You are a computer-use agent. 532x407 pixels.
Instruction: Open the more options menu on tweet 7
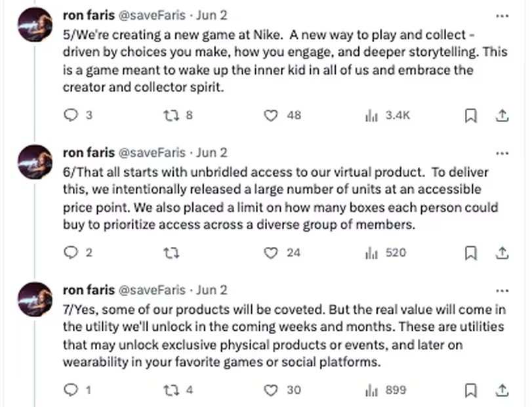pyautogui.click(x=503, y=289)
